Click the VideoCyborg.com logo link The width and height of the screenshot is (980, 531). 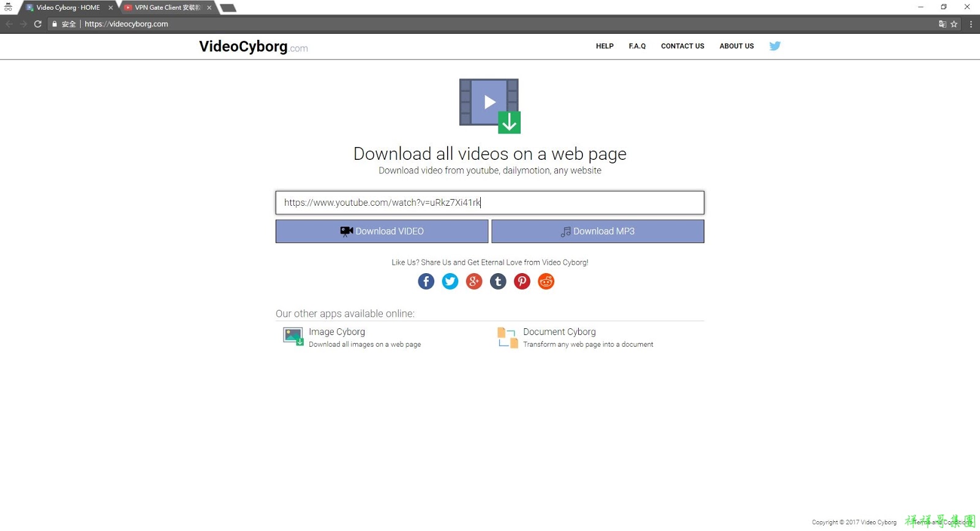coord(254,47)
